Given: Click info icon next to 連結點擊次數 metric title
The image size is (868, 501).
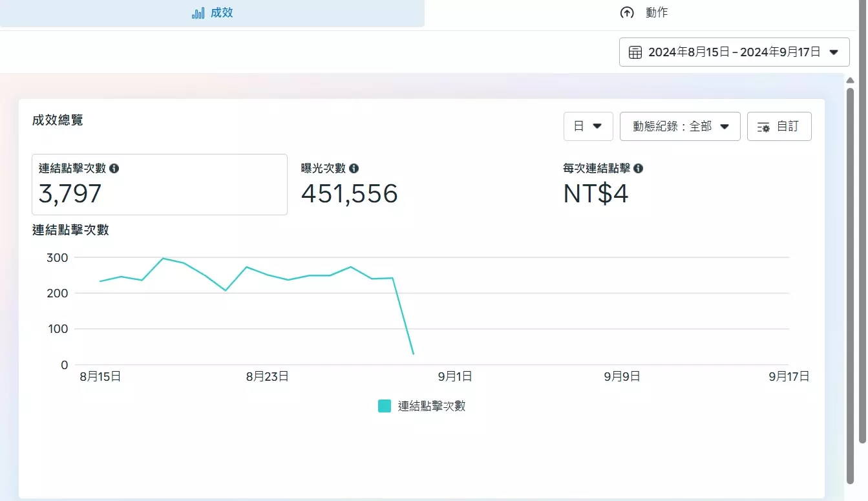Looking at the screenshot, I should pyautogui.click(x=114, y=168).
